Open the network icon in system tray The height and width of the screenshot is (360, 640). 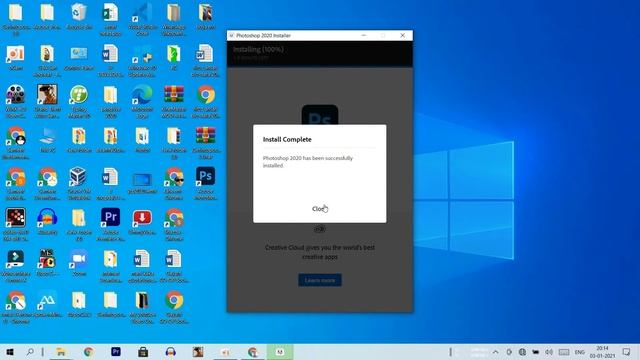click(x=522, y=352)
